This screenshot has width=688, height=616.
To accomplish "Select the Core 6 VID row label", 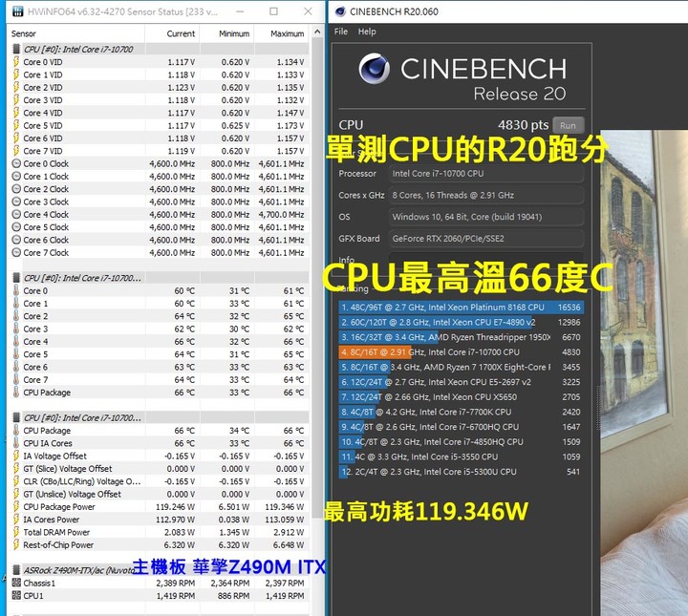I will [x=43, y=138].
